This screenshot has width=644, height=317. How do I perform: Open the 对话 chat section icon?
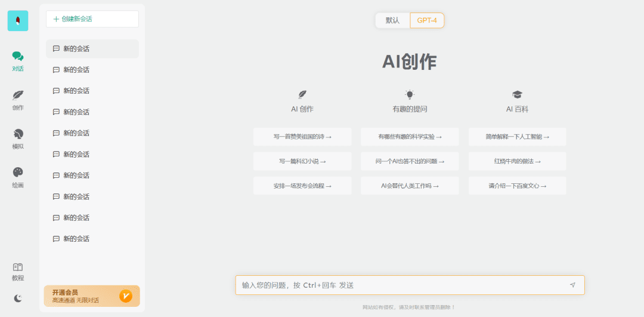coord(18,56)
